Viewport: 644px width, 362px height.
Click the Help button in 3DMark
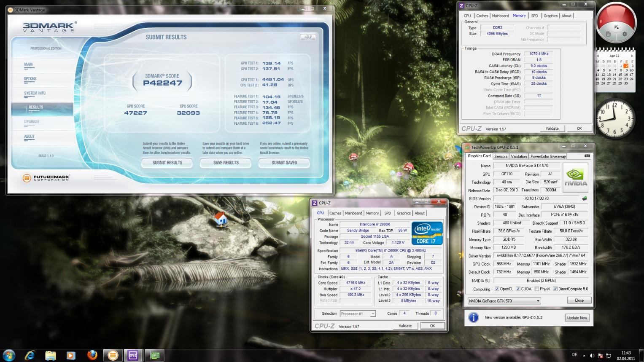click(x=308, y=37)
